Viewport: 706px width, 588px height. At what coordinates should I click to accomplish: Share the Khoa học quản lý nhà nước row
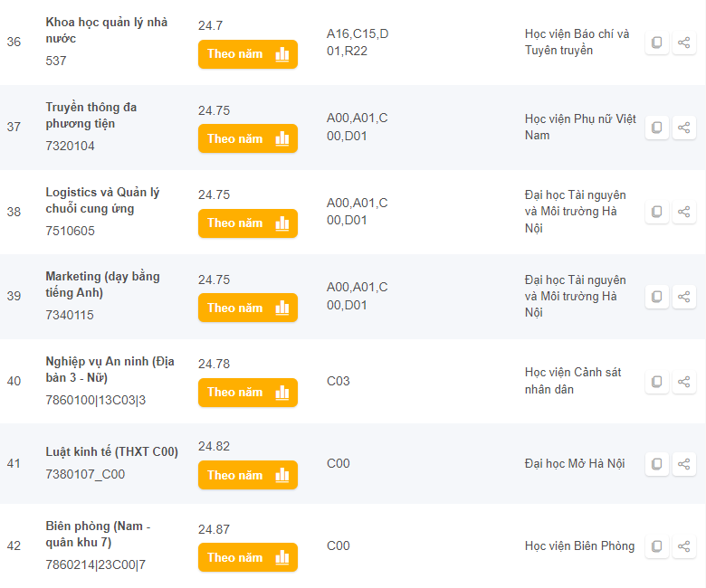pos(684,43)
